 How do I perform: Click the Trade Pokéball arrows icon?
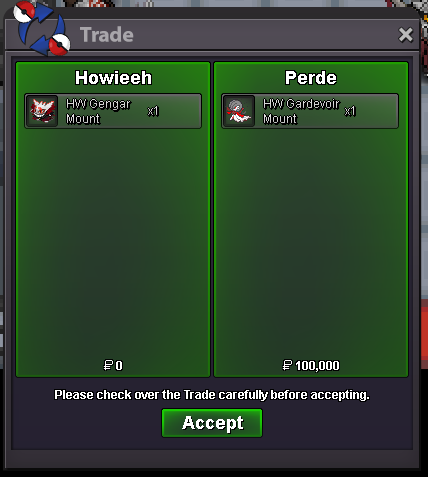pyautogui.click(x=42, y=28)
